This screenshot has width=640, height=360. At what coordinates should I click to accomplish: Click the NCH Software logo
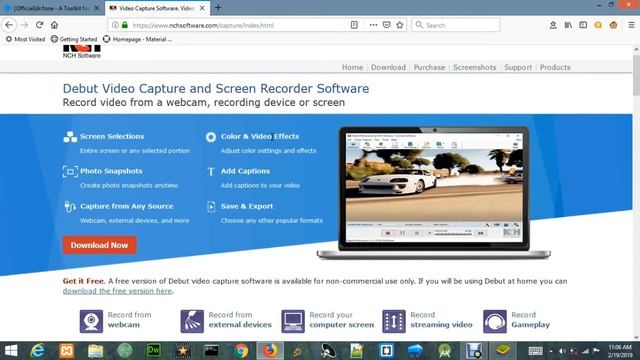[x=82, y=51]
